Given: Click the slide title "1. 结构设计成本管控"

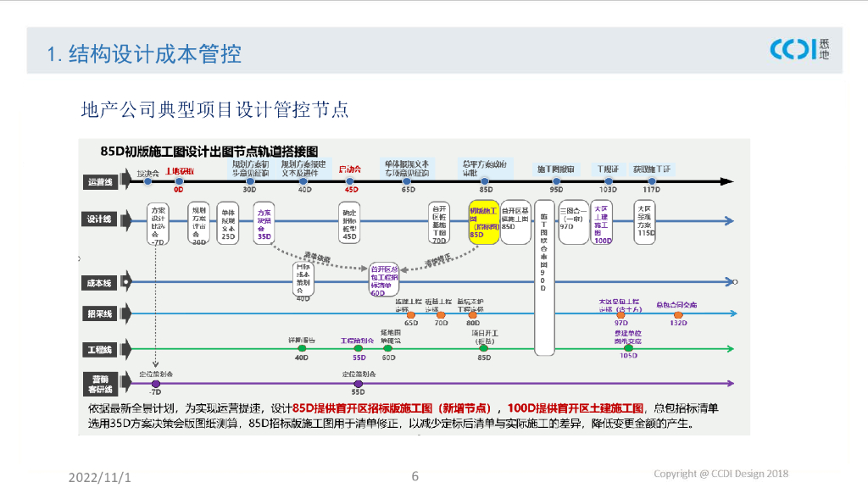Looking at the screenshot, I should (144, 54).
